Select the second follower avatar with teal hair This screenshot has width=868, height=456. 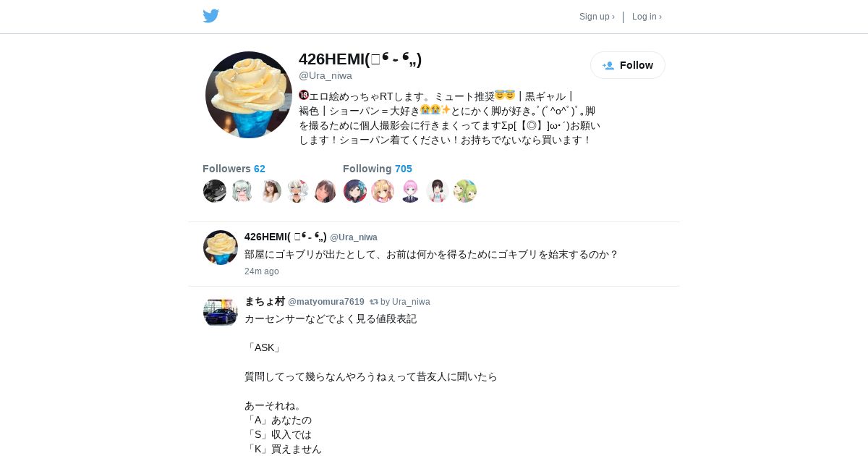pyautogui.click(x=242, y=191)
